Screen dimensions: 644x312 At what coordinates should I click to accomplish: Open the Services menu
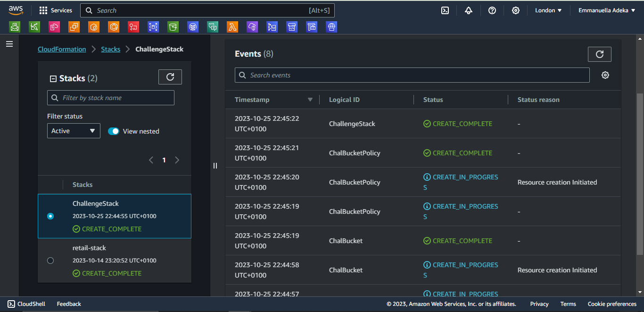[x=56, y=10]
